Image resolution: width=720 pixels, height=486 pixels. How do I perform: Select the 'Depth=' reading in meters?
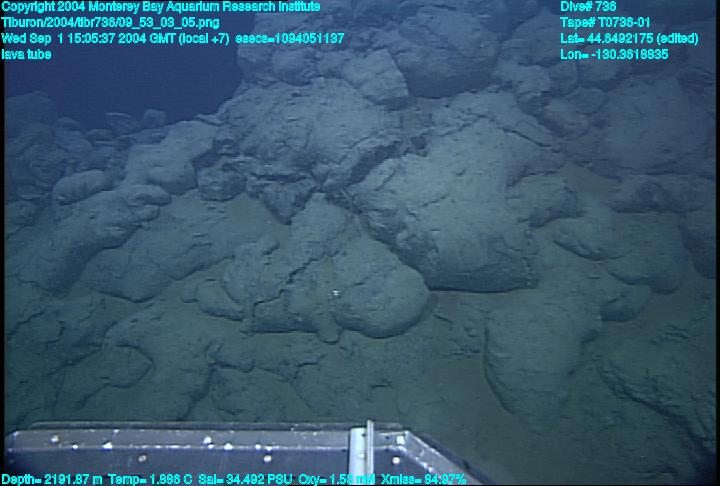click(x=52, y=480)
